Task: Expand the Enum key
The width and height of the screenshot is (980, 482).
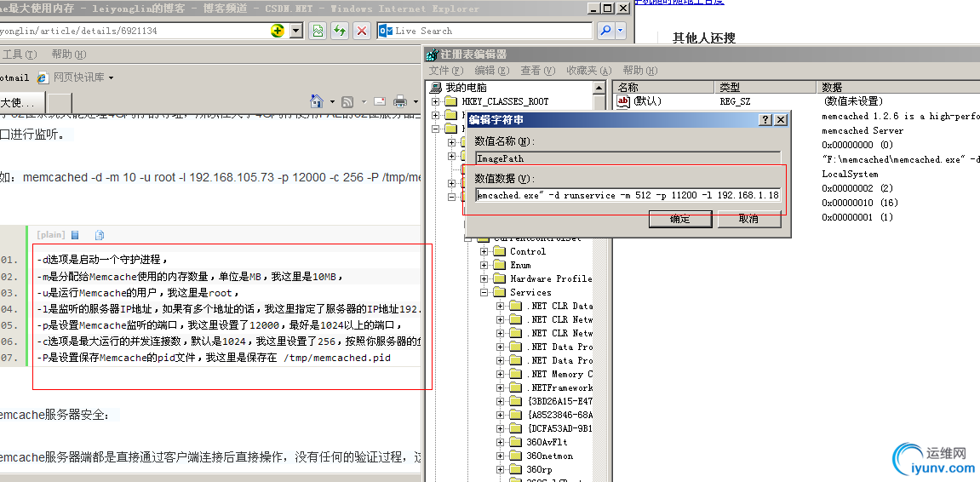Action: tap(484, 265)
